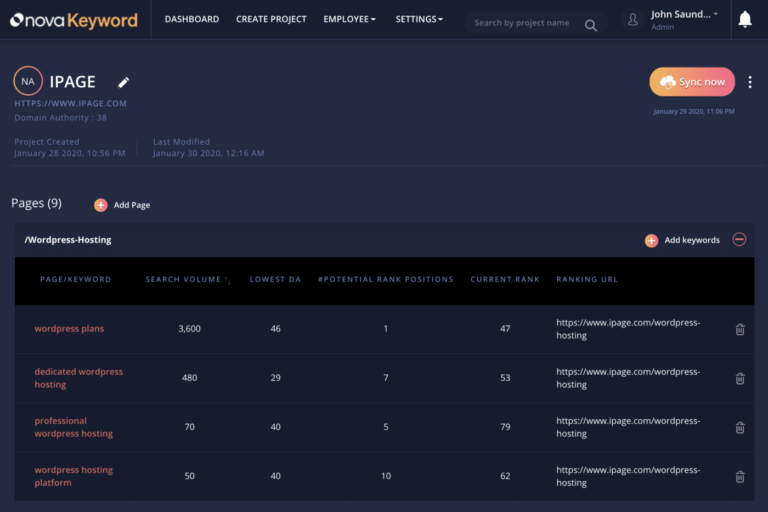Click current rank 79 cell

(x=505, y=427)
